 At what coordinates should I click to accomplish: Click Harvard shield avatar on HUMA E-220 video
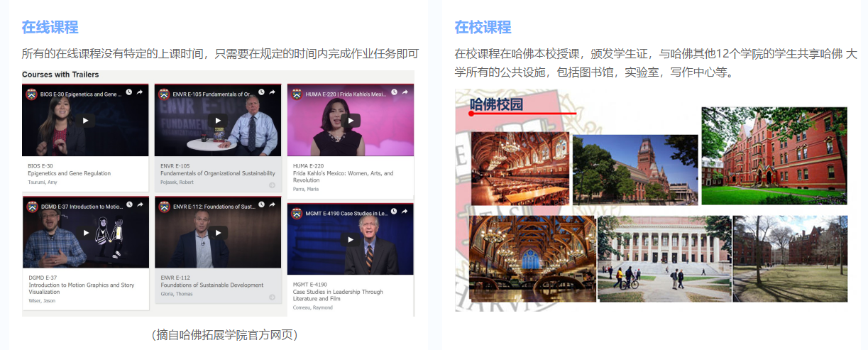click(x=296, y=94)
